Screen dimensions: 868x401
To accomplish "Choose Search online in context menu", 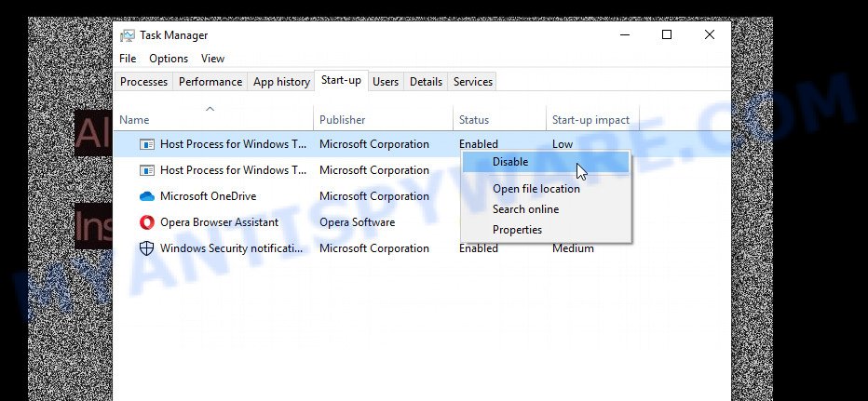I will pyautogui.click(x=546, y=209).
